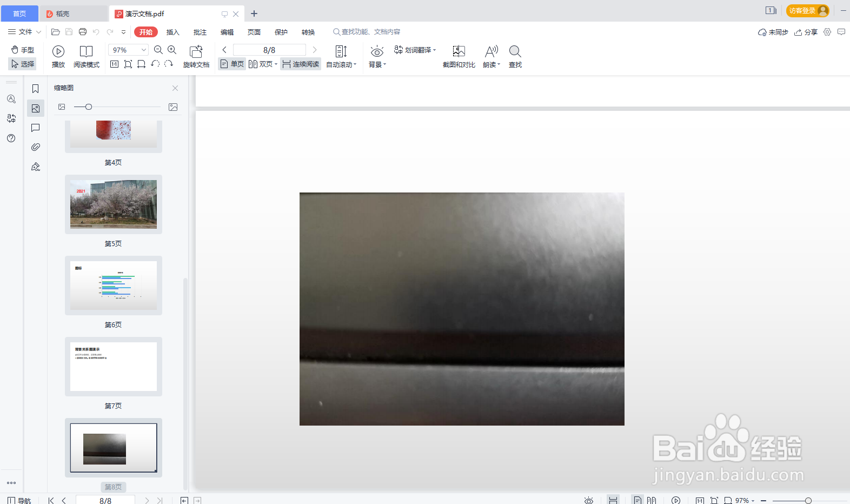The image size is (850, 504).
Task: Click the redo icon
Action: click(110, 32)
